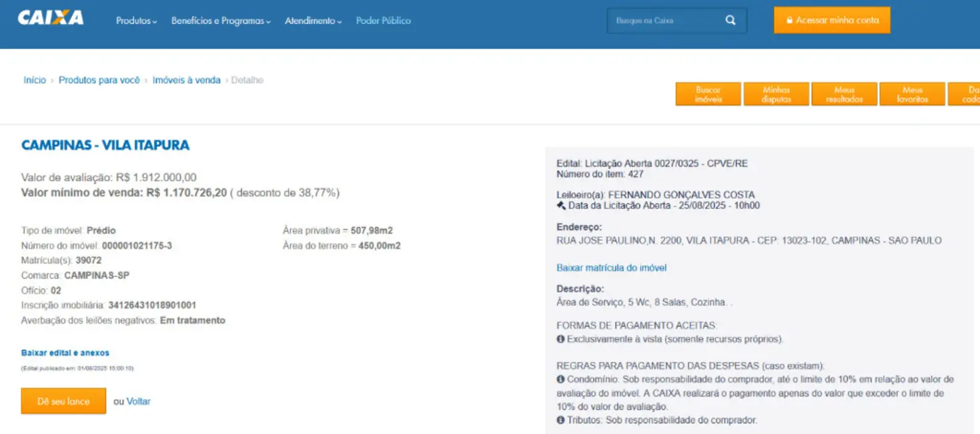Expand the Atendimento menu
Screen dimensions: 980x434
coord(313,21)
